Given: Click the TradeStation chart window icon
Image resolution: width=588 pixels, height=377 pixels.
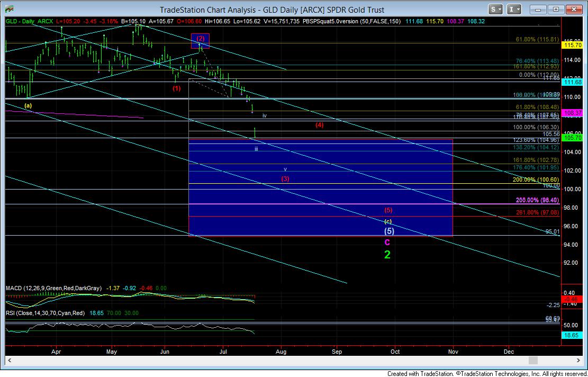Looking at the screenshot, I should pyautogui.click(x=10, y=10).
